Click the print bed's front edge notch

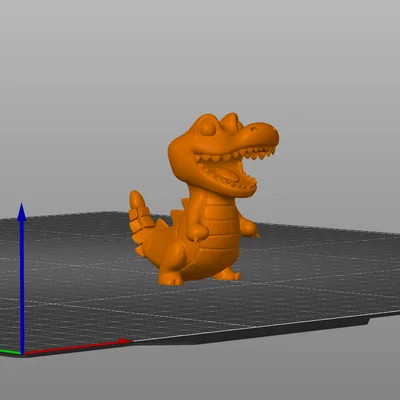(x=367, y=322)
